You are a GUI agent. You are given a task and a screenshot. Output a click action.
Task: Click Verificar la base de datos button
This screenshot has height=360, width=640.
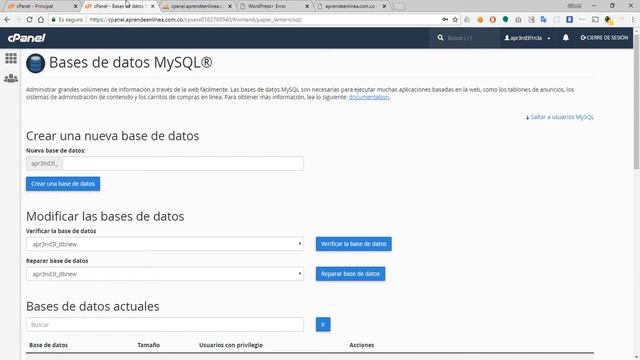(x=353, y=244)
